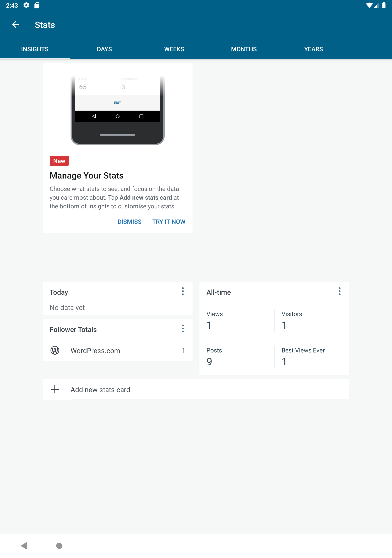
Task: Tap the back arrow beside Stats
Action: click(x=16, y=25)
